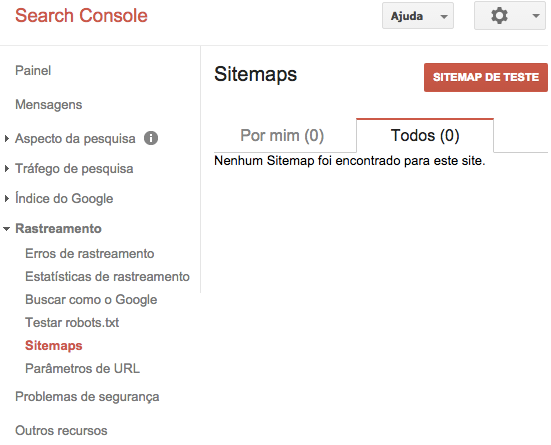The width and height of the screenshot is (551, 445).
Task: Open Mensagens in the sidebar
Action: (48, 105)
